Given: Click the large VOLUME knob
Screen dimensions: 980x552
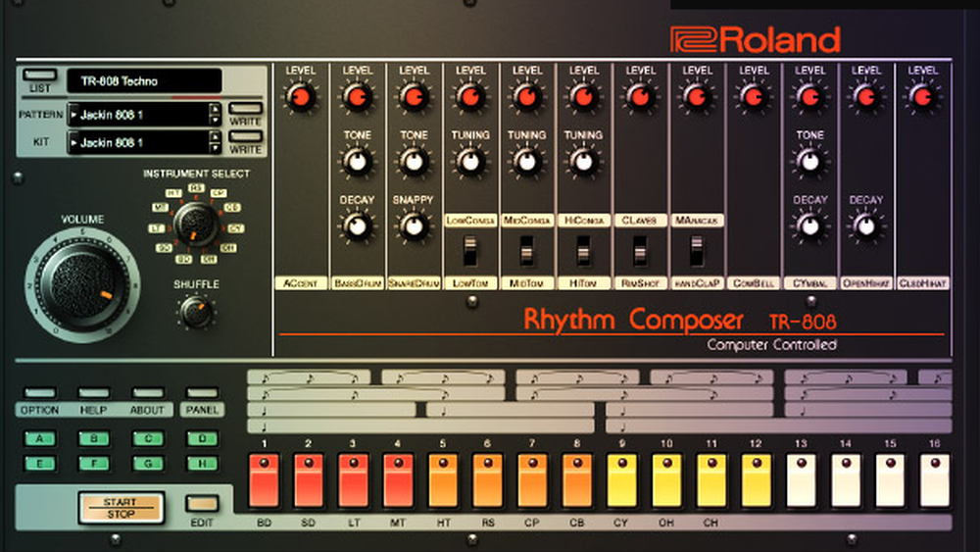Looking at the screenshot, I should tap(82, 284).
